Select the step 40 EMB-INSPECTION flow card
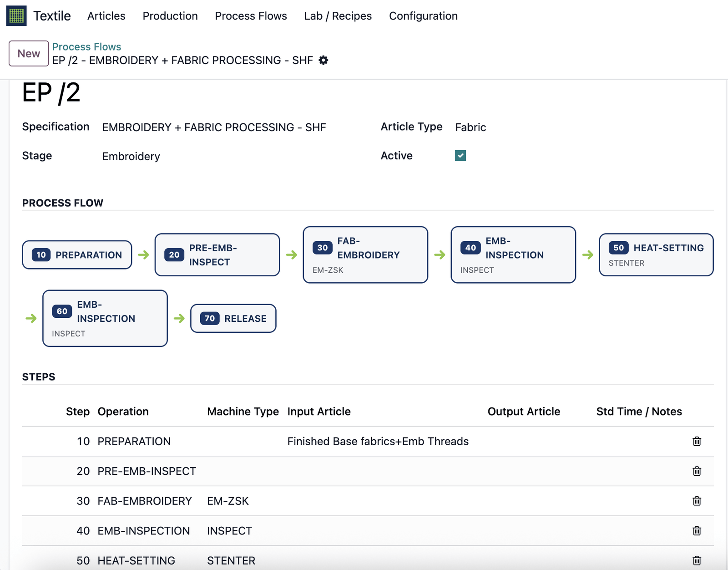 click(x=513, y=255)
